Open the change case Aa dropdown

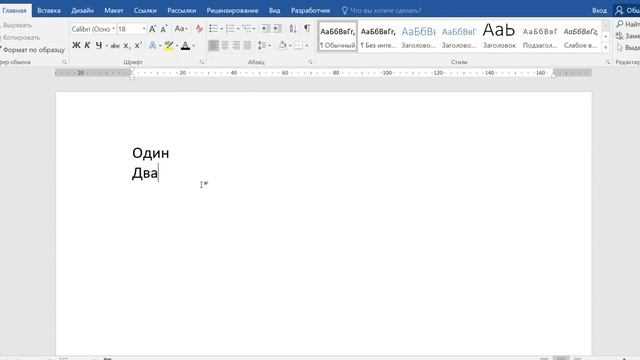(x=181, y=29)
